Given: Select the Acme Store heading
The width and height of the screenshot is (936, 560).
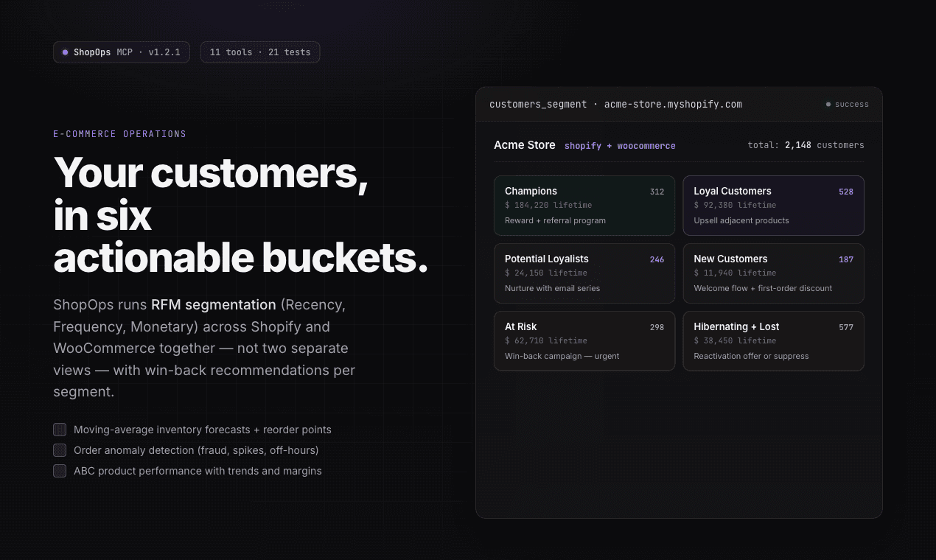Looking at the screenshot, I should (525, 145).
